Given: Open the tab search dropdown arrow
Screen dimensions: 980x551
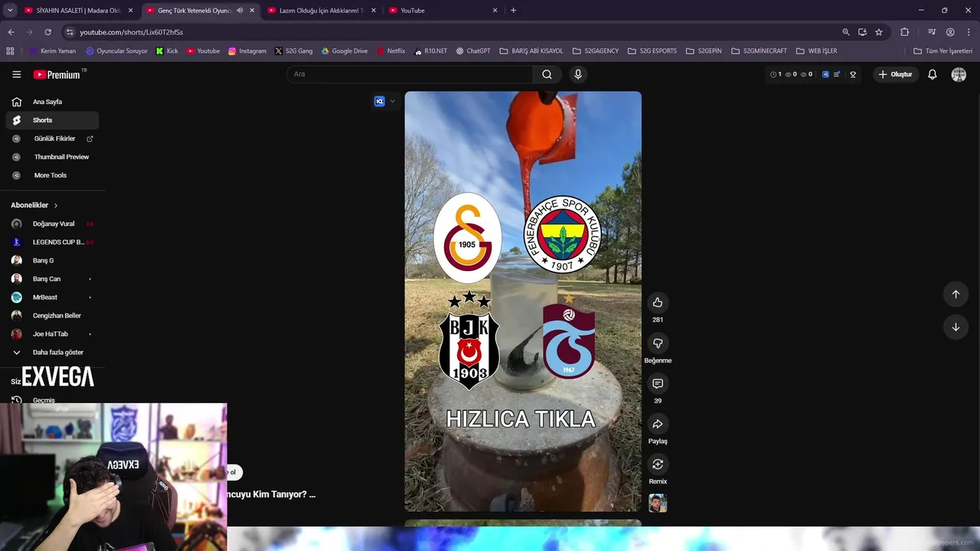Looking at the screenshot, I should tap(9, 11).
